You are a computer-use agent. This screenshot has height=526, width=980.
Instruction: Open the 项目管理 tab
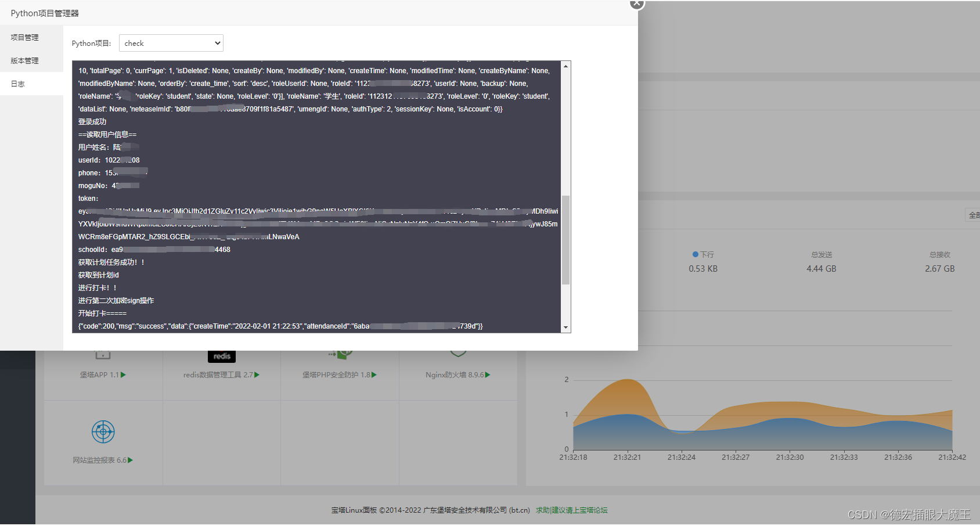tap(31, 37)
